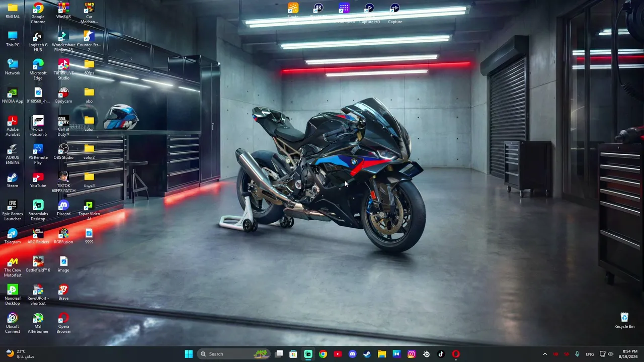The height and width of the screenshot is (362, 644).
Task: Select the RevoUPort shortcut icon
Action: tap(38, 295)
